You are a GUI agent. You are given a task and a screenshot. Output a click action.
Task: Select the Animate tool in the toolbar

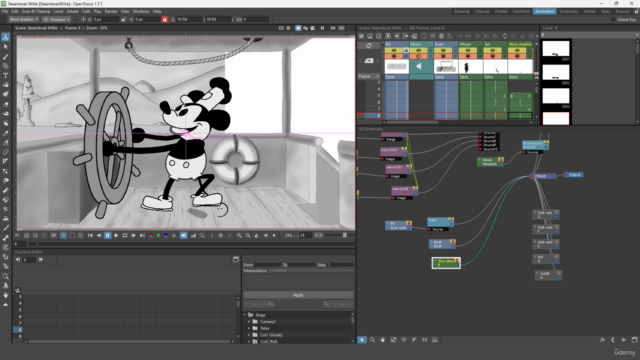(x=5, y=37)
